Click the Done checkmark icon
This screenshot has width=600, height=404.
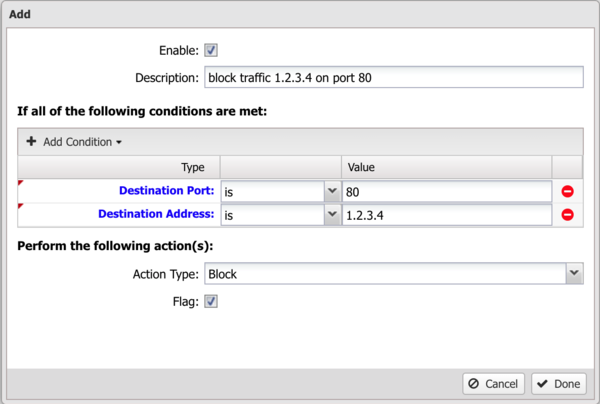[x=542, y=384]
